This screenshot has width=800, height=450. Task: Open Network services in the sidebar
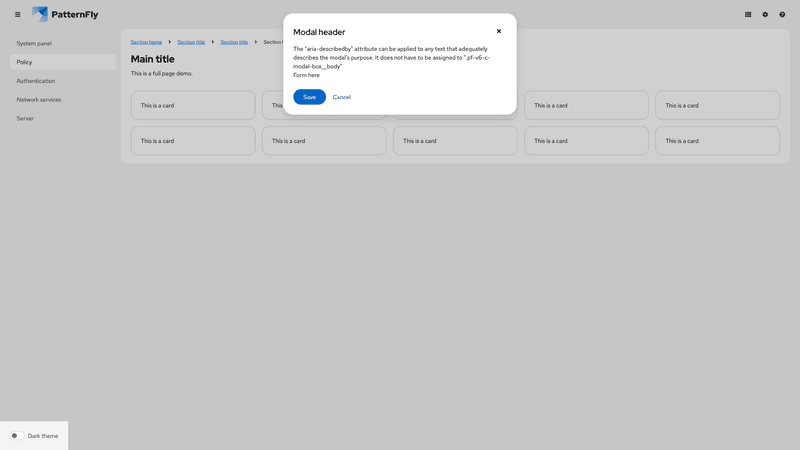click(39, 100)
